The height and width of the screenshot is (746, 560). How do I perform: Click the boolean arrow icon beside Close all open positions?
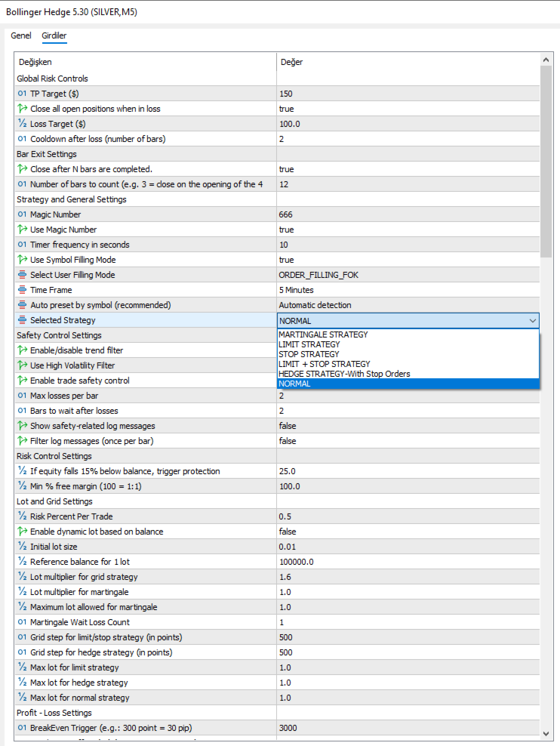pyautogui.click(x=22, y=109)
